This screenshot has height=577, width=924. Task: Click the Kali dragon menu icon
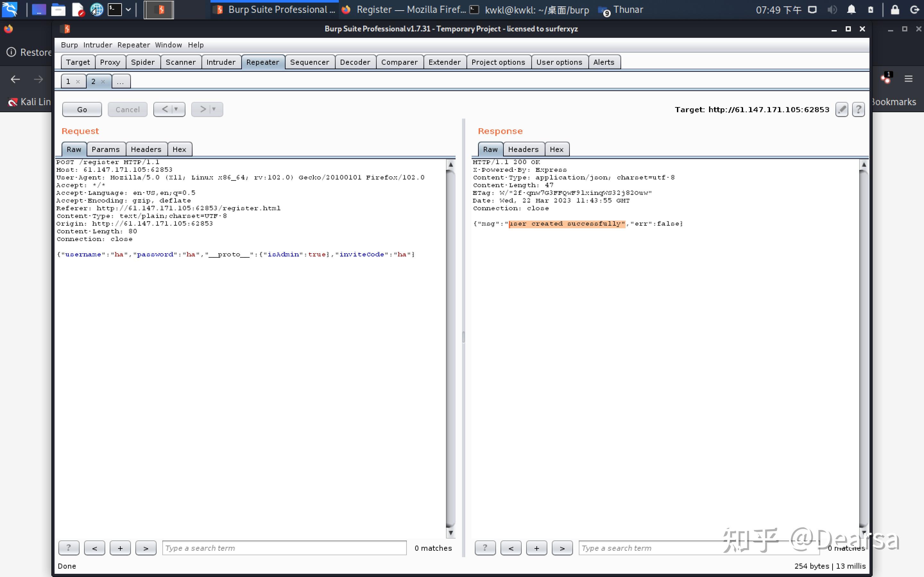tap(10, 10)
